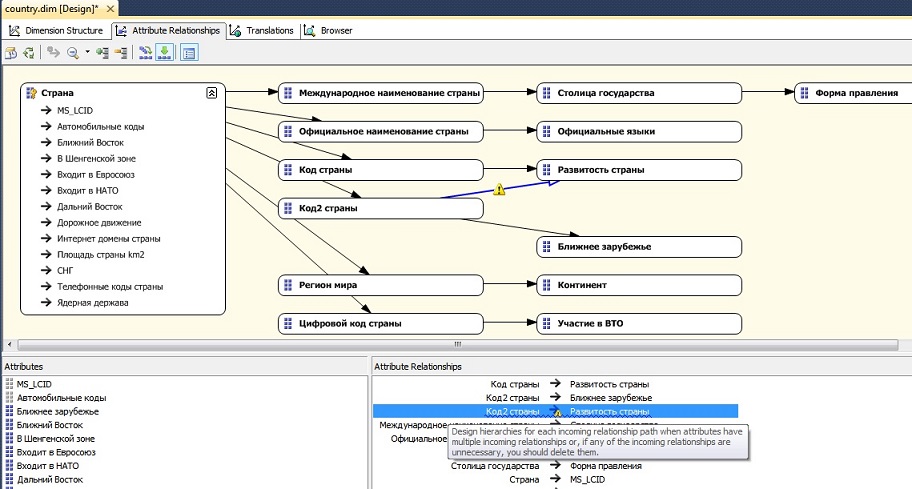The image size is (912, 489).
Task: Select the Код2 страны → Ближнее зарубежье relationship row
Action: pyautogui.click(x=555, y=398)
